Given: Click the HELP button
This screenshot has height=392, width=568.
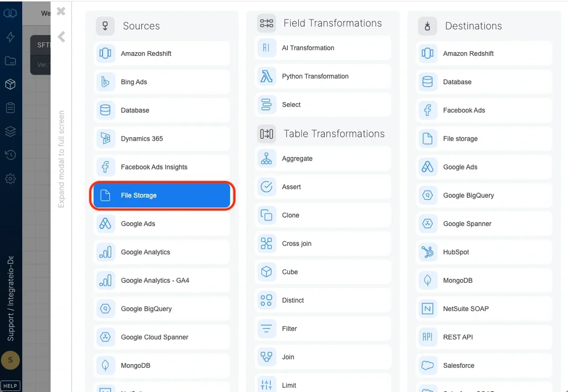Looking at the screenshot, I should pyautogui.click(x=10, y=385).
